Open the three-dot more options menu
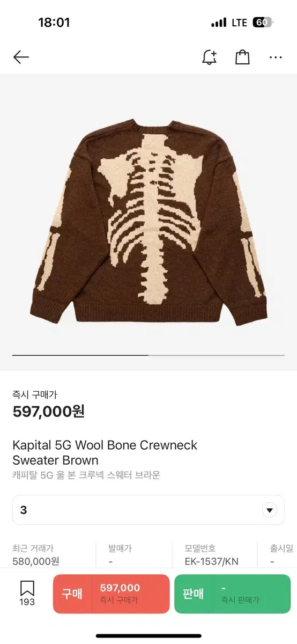 tap(276, 57)
